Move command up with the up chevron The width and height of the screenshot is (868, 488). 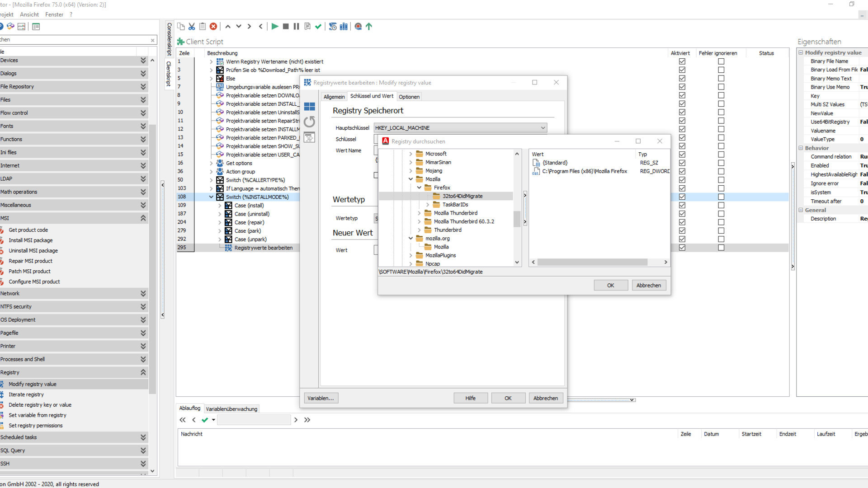tap(228, 27)
